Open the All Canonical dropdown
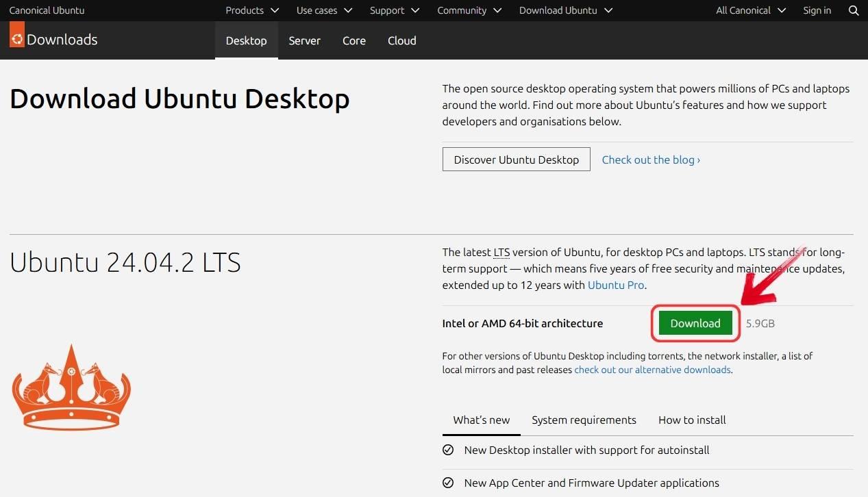This screenshot has width=868, height=497. coord(749,10)
